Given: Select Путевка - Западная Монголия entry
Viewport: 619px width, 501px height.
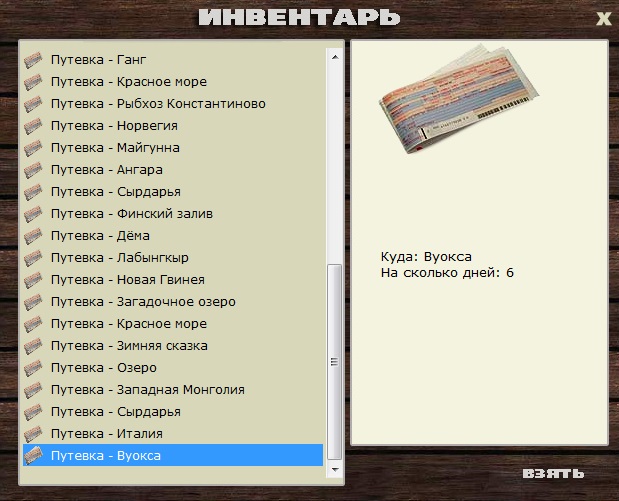Looking at the screenshot, I should [x=173, y=390].
